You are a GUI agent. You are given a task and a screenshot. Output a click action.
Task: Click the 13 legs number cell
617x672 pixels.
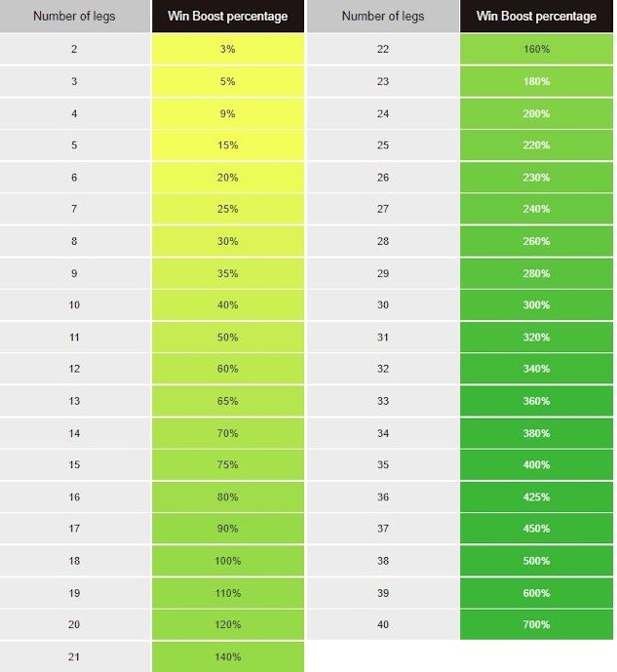click(75, 401)
